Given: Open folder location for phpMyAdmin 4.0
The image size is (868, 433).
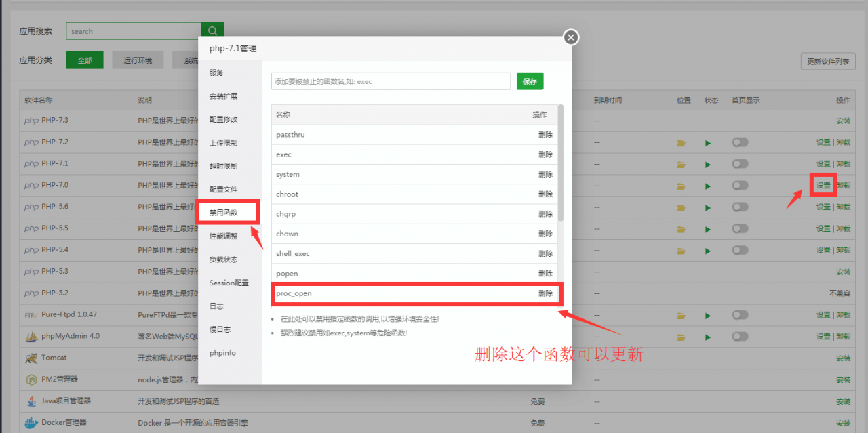Looking at the screenshot, I should (x=681, y=337).
